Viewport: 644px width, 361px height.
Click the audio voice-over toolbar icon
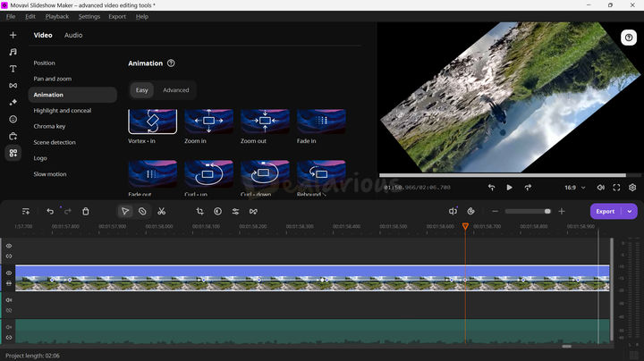tap(453, 211)
